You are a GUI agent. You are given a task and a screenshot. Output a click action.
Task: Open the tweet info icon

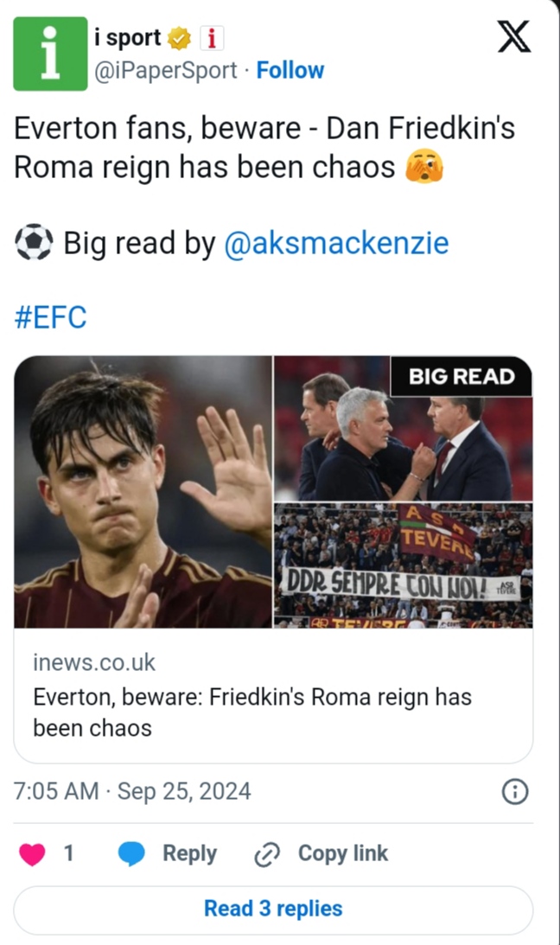point(515,792)
